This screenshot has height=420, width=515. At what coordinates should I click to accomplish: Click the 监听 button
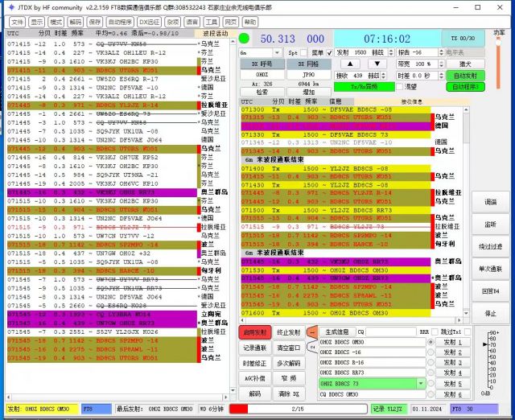[490, 224]
